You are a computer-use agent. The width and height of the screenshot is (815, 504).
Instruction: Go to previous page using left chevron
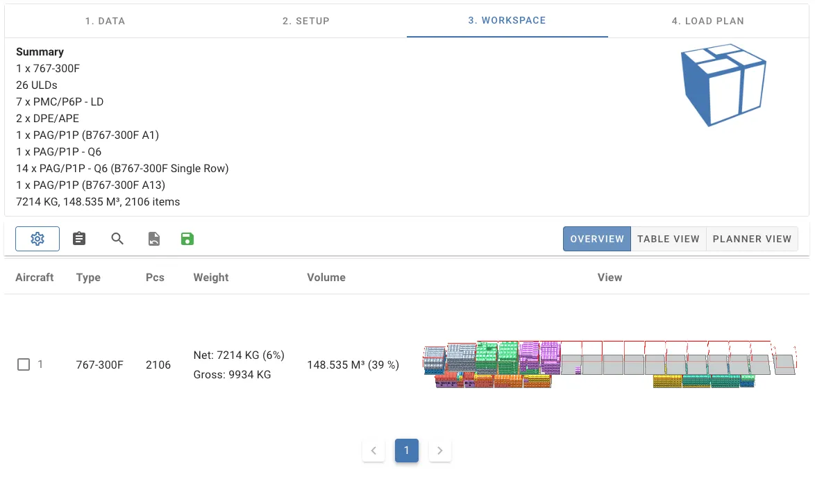click(x=373, y=451)
